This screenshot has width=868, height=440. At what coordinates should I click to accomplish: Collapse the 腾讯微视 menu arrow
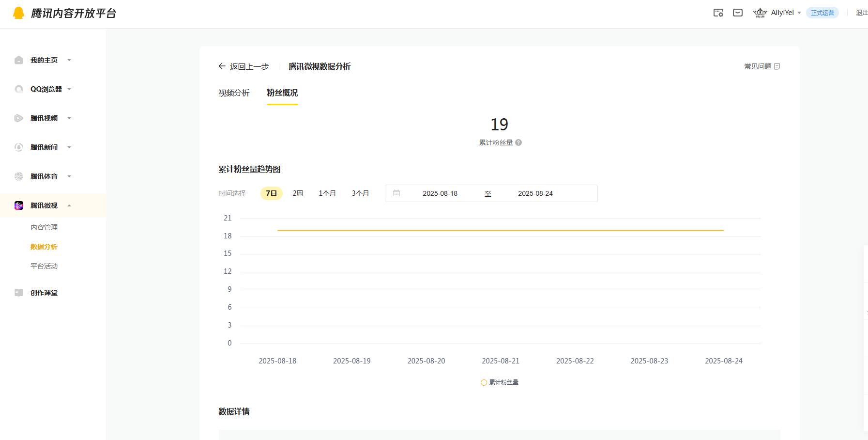point(69,205)
